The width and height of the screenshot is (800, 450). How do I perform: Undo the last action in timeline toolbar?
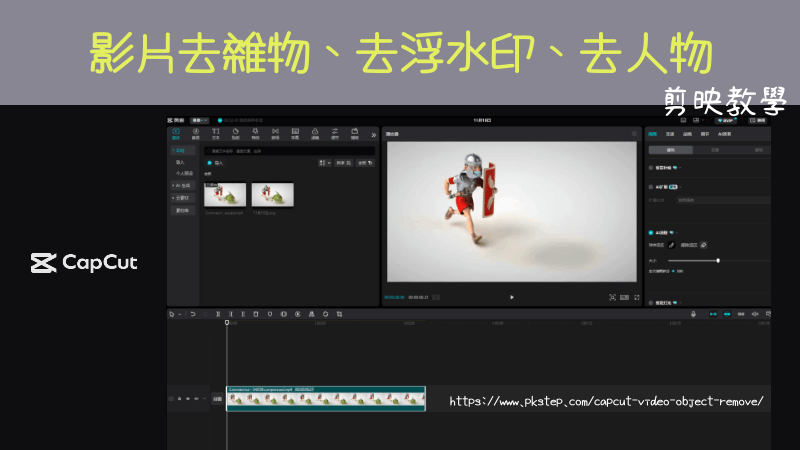pos(193,314)
